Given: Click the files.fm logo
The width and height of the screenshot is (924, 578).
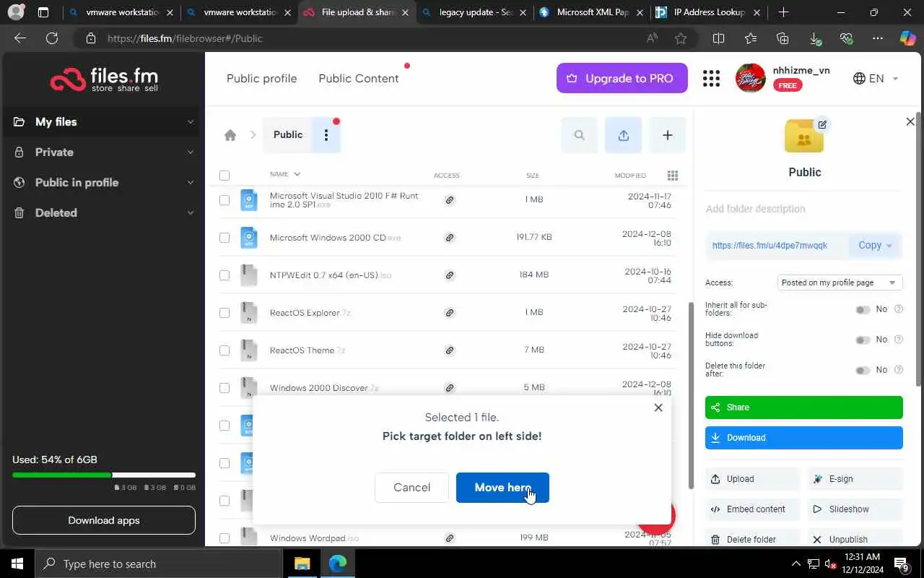Looking at the screenshot, I should 104,79.
